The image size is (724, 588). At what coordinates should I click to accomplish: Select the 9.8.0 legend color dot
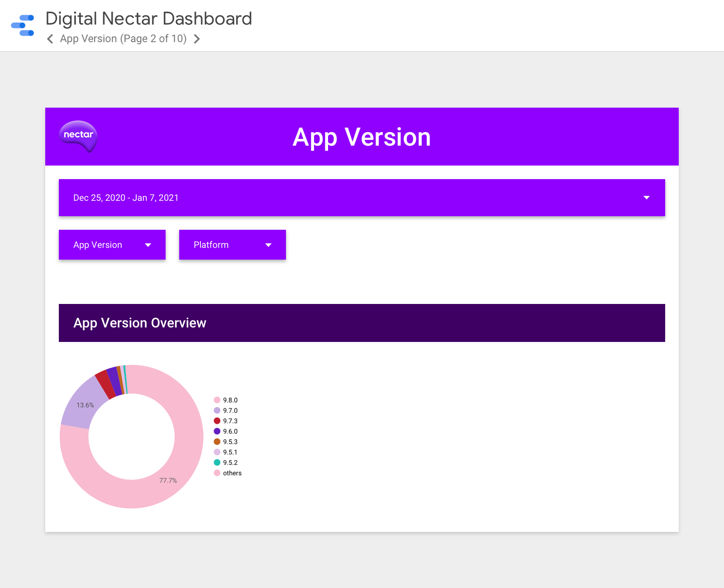217,400
